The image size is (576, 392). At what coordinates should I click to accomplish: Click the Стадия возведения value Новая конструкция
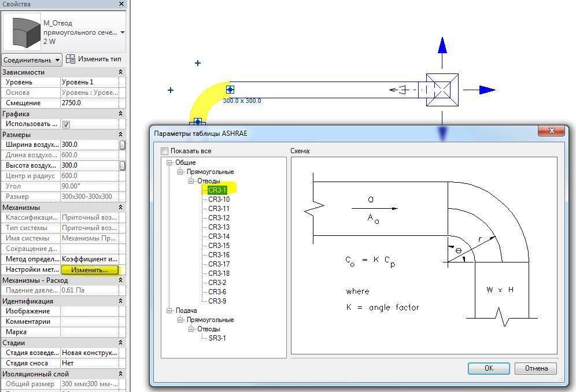click(89, 353)
